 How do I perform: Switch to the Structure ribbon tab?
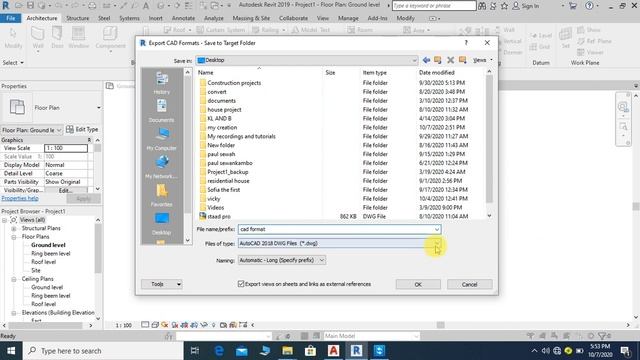(x=78, y=18)
